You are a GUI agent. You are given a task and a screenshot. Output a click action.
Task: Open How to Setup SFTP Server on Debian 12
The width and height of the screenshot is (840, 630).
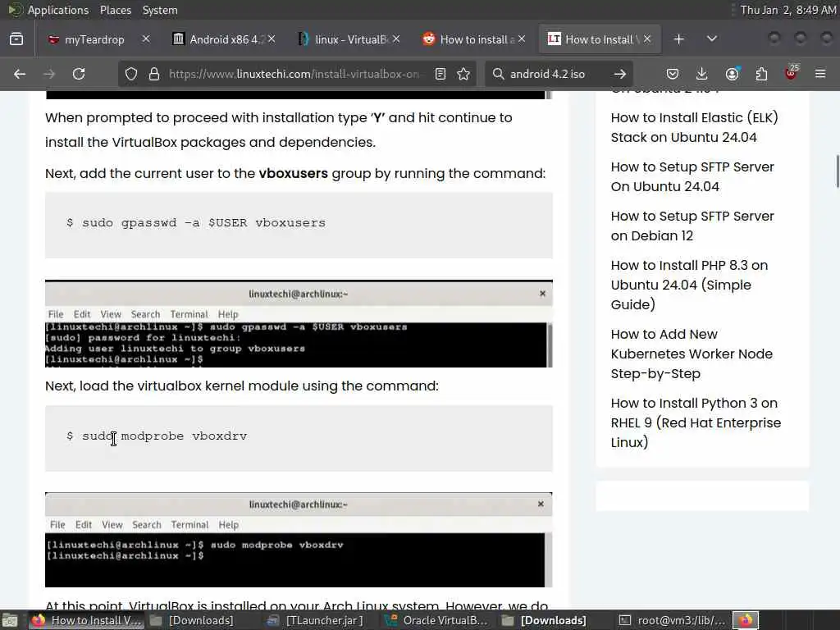(x=692, y=226)
